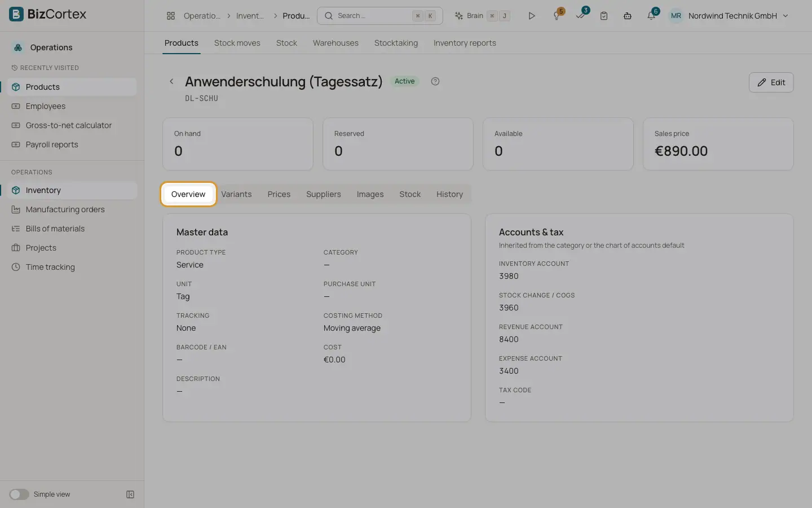Screen dimensions: 812x508
Task: Click the Edit button
Action: pos(771,82)
